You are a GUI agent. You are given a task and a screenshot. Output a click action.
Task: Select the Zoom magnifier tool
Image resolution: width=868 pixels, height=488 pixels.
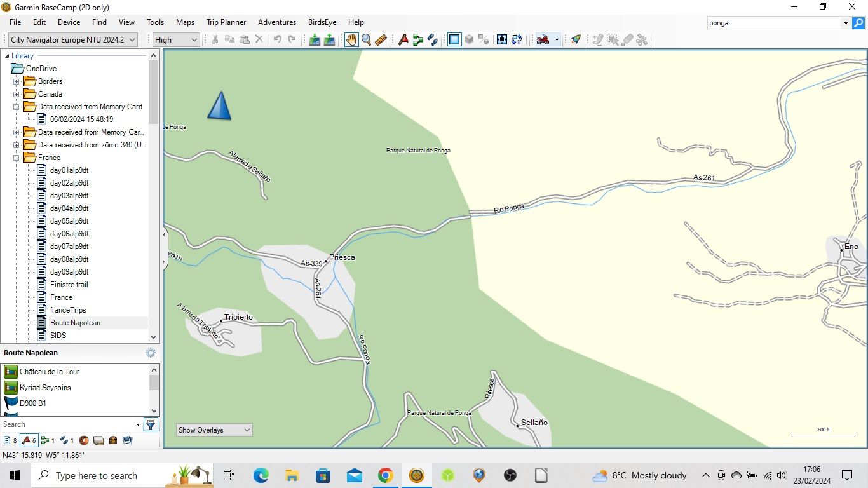pos(367,39)
